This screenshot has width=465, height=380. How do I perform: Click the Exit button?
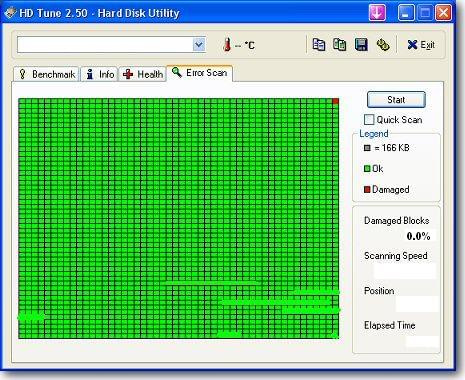click(421, 45)
